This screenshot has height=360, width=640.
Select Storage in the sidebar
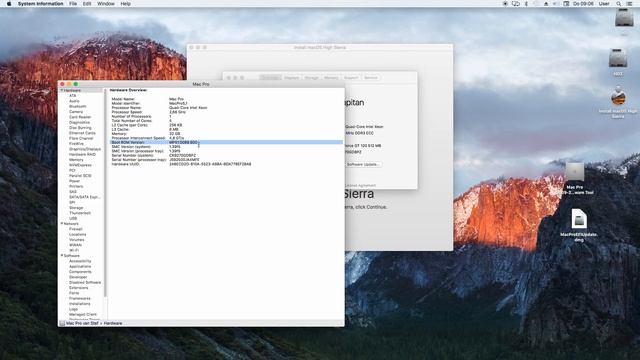click(76, 207)
